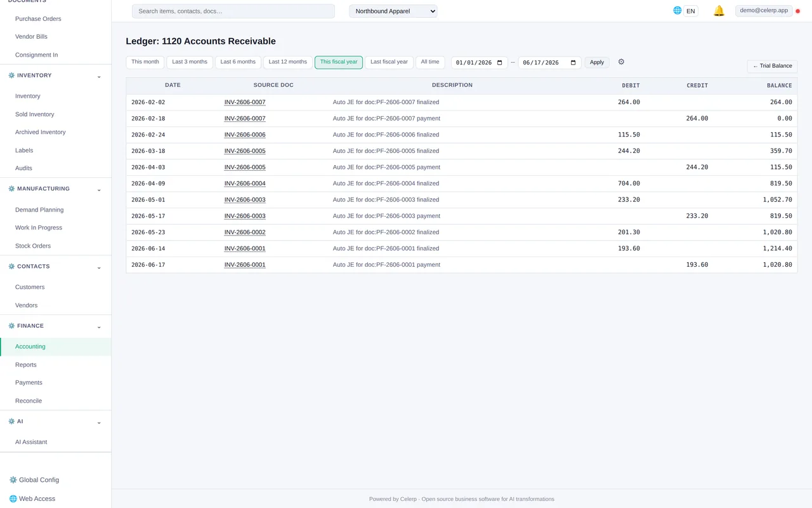Open INV-2606-0006 source document

point(245,135)
